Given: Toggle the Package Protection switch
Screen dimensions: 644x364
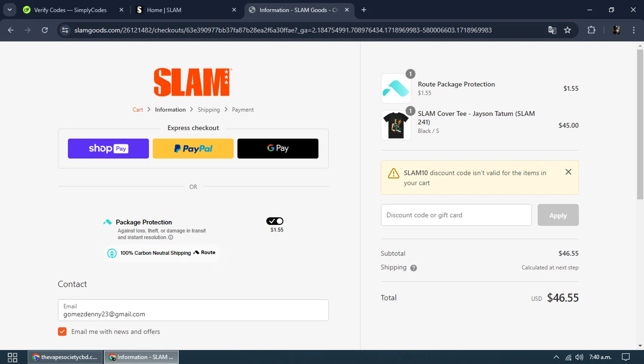Looking at the screenshot, I should pos(275,221).
